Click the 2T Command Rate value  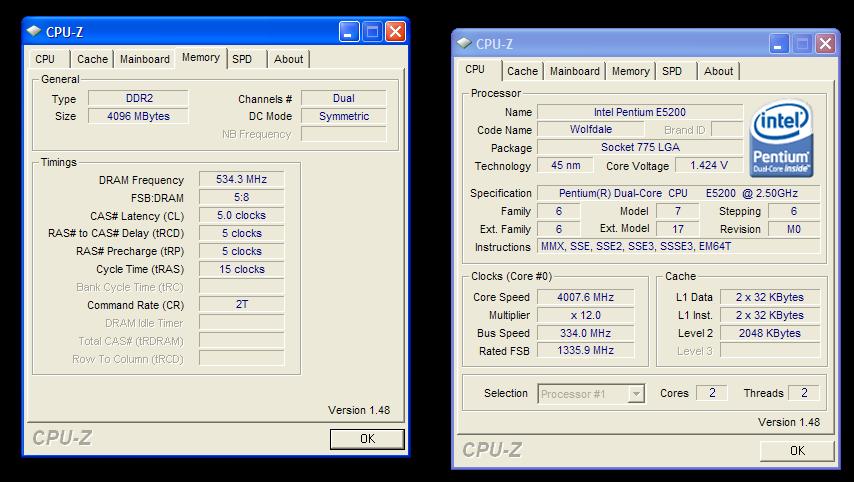[241, 305]
